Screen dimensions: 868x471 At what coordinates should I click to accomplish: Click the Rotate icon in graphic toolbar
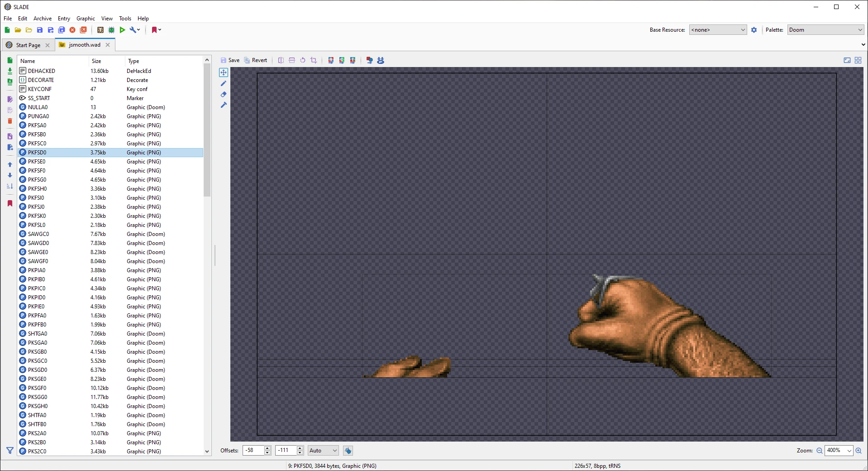point(303,60)
